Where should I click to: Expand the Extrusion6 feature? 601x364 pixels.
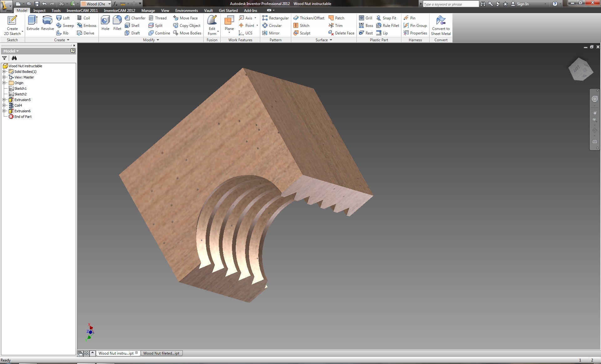(x=4, y=111)
